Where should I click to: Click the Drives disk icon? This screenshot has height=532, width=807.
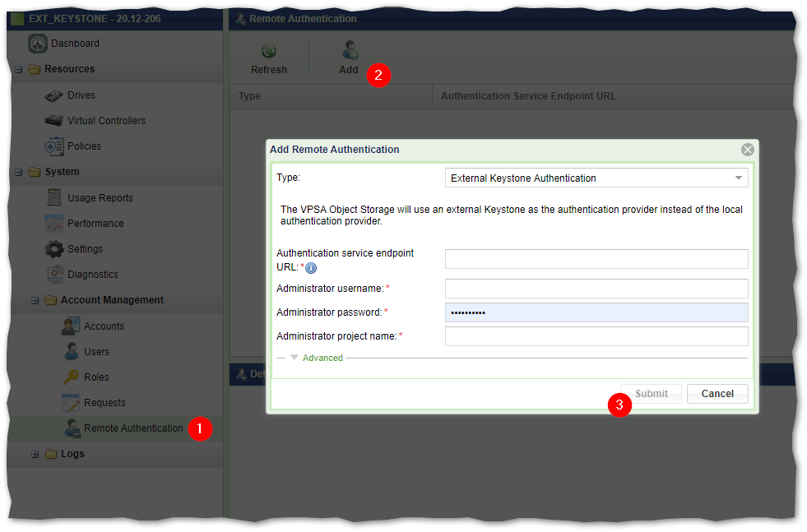[53, 95]
